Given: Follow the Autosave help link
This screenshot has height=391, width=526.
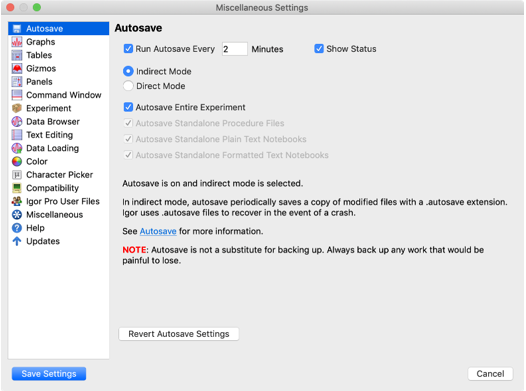Looking at the screenshot, I should 158,231.
